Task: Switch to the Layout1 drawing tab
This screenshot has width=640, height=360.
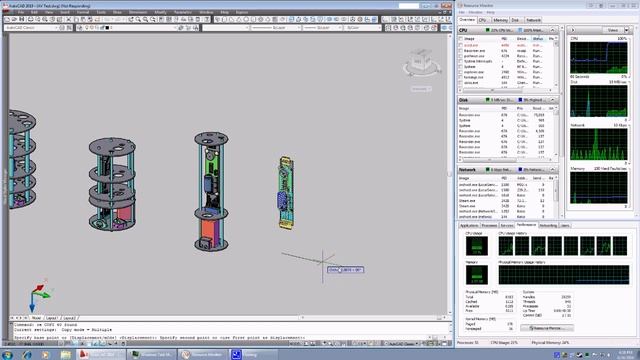Action: pyautogui.click(x=52, y=318)
